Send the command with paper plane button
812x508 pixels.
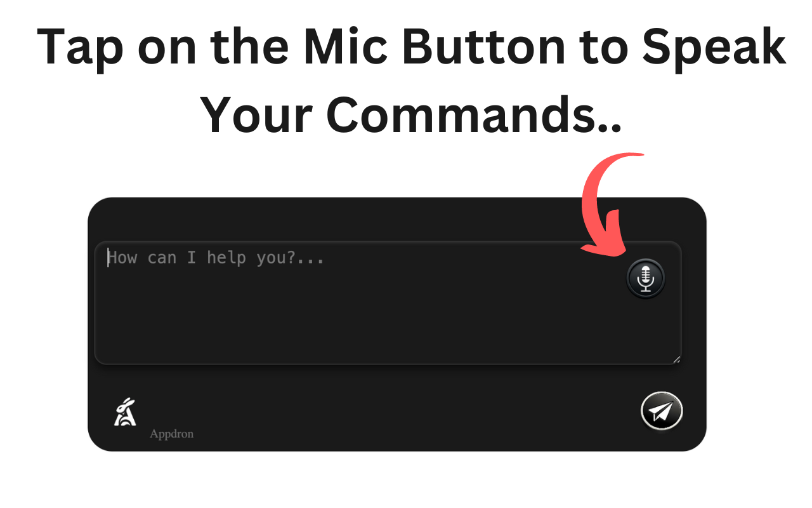(x=662, y=411)
